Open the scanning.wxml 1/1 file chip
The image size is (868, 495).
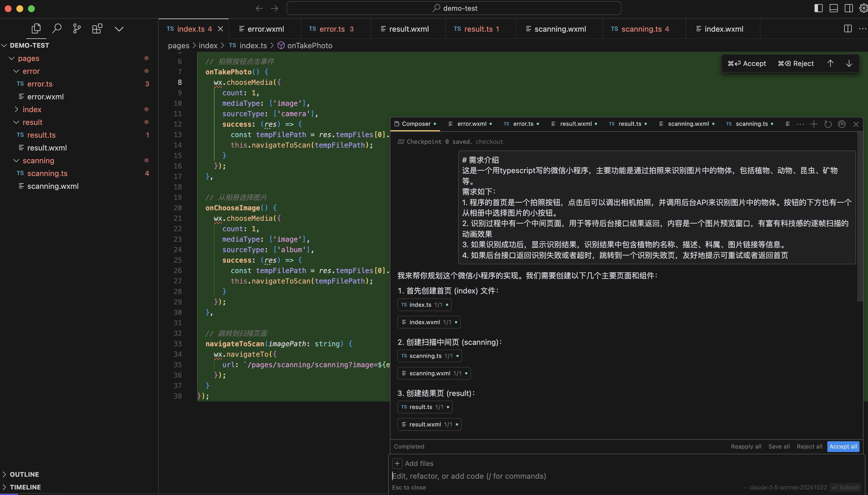(x=434, y=373)
